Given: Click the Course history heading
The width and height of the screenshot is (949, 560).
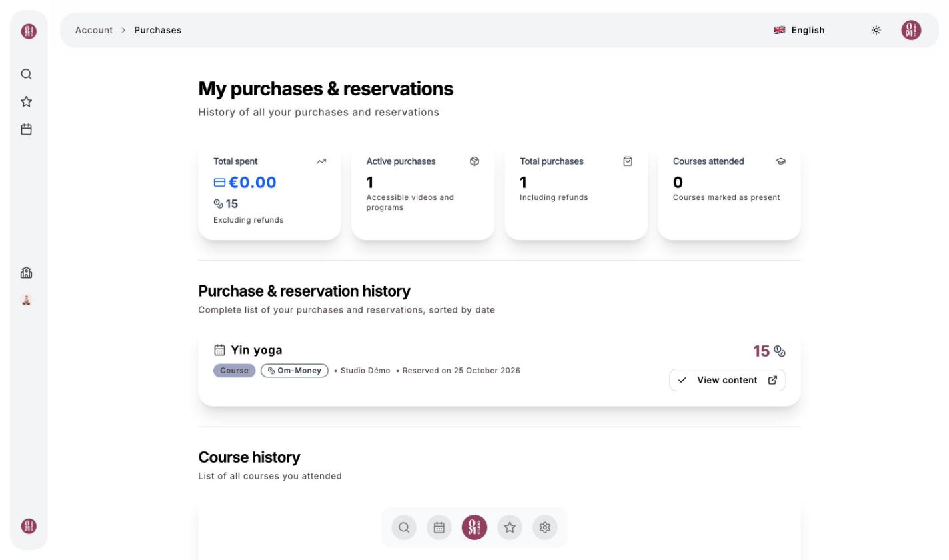Looking at the screenshot, I should tap(249, 457).
